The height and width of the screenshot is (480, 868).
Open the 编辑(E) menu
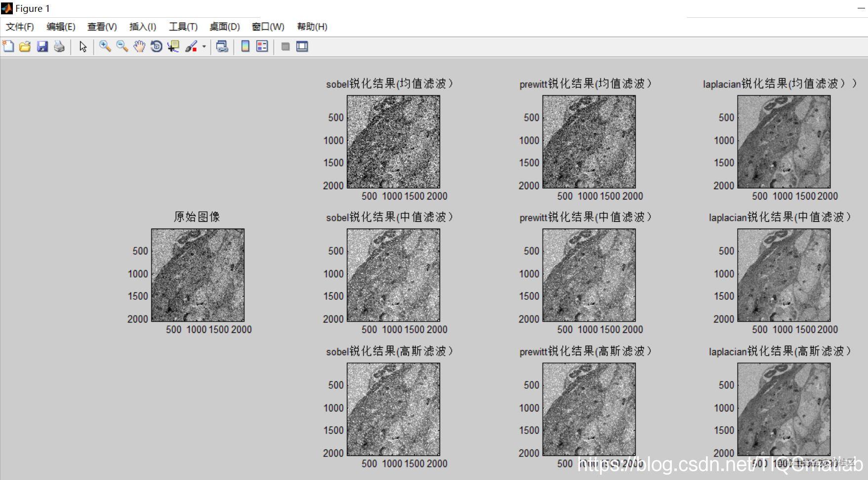tap(61, 27)
